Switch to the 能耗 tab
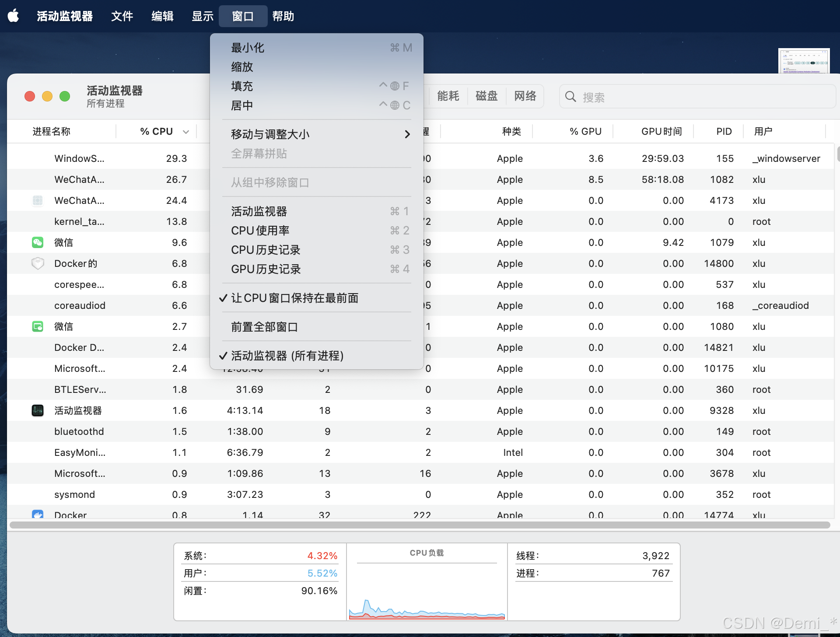The height and width of the screenshot is (637, 840). pyautogui.click(x=448, y=96)
